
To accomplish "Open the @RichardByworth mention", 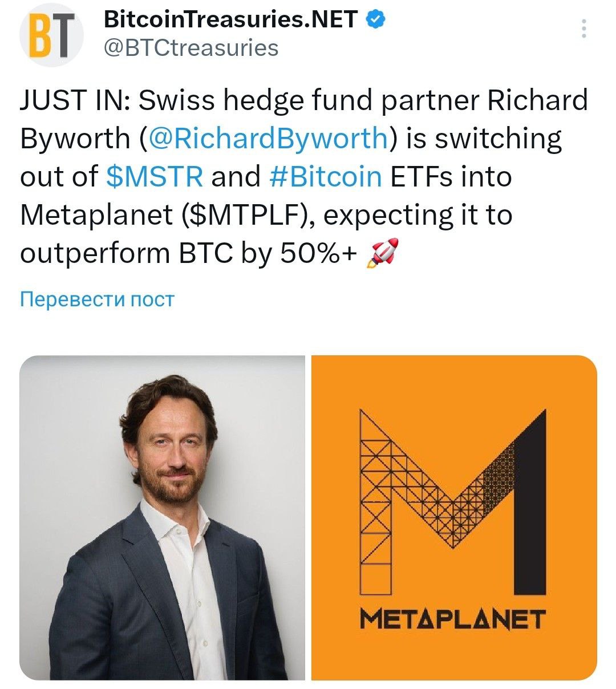I will coord(268,139).
